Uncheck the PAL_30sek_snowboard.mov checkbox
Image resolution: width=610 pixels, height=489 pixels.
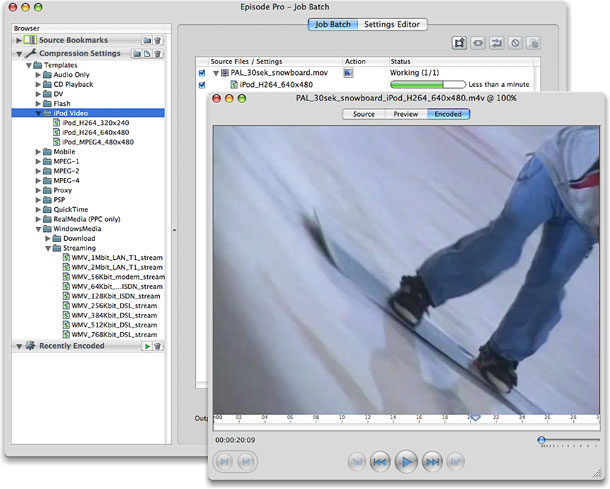click(x=202, y=73)
